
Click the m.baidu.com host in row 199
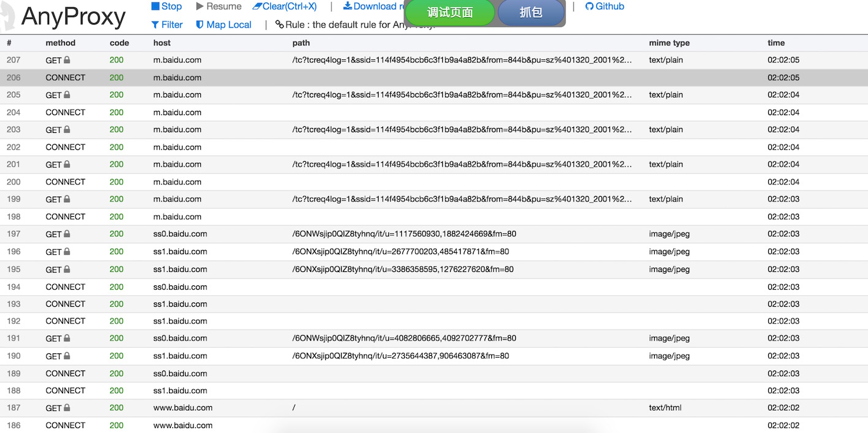(x=177, y=199)
